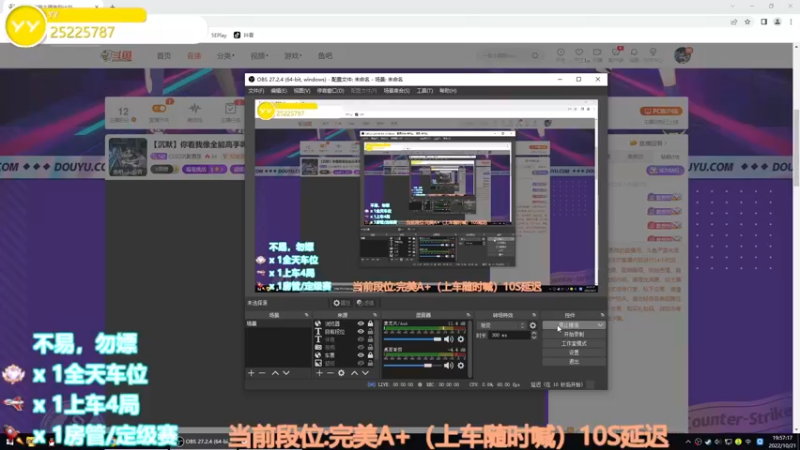Click the 开始录制 start recording button

[x=574, y=334]
